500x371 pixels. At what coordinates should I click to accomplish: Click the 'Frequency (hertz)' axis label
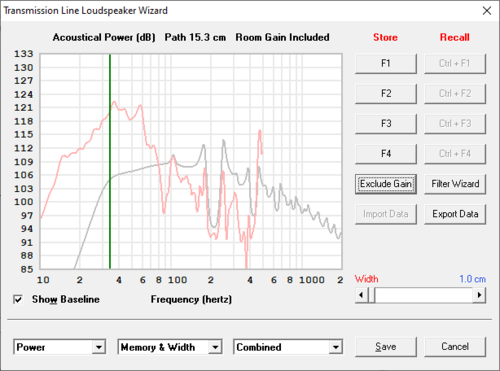[x=191, y=299]
